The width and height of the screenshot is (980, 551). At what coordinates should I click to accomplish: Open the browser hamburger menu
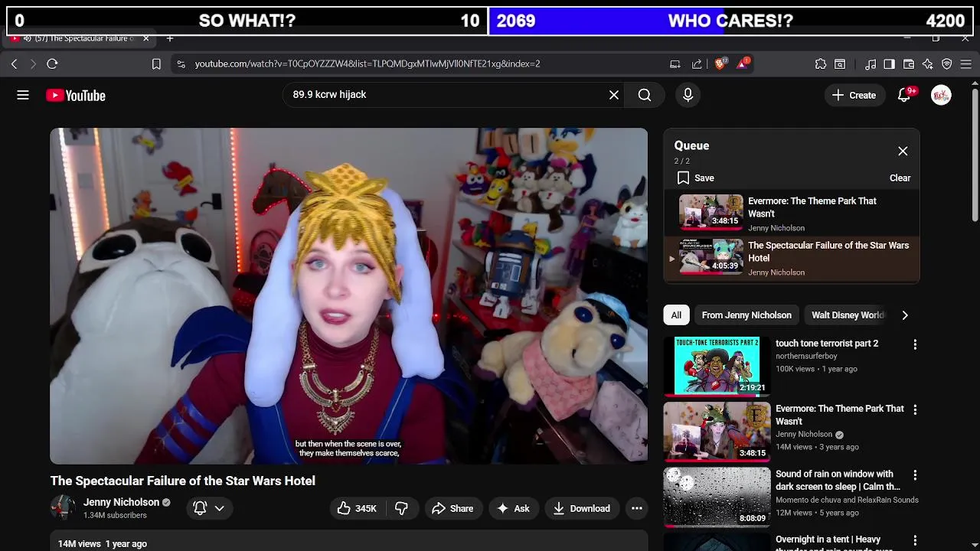(x=966, y=64)
